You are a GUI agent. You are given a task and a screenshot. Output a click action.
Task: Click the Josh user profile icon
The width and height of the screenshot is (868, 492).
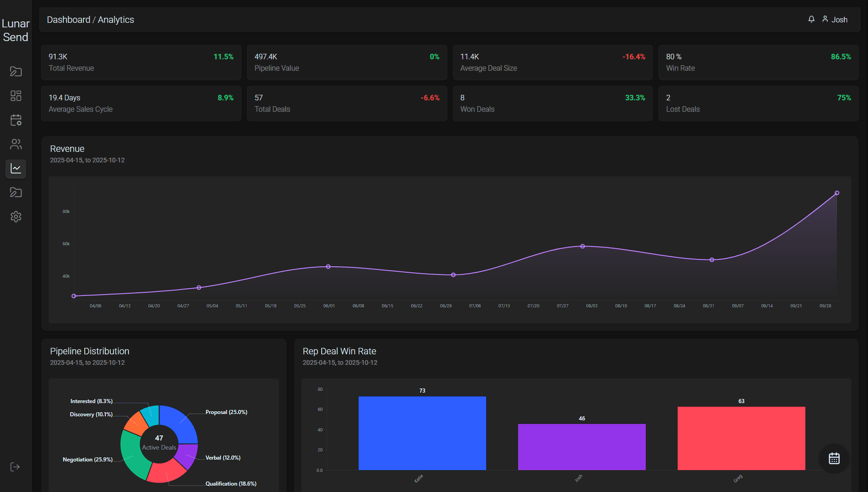pos(825,19)
